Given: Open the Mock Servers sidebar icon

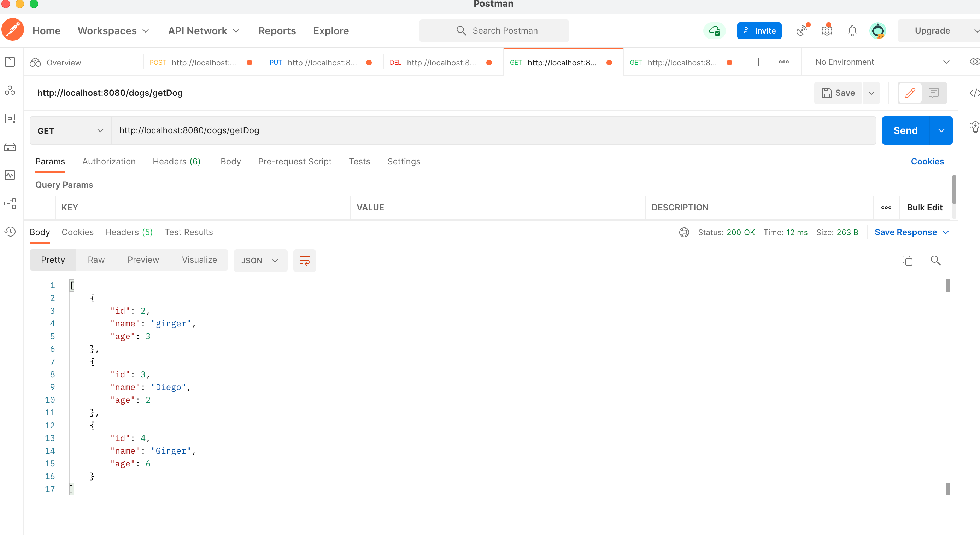Looking at the screenshot, I should (10, 147).
